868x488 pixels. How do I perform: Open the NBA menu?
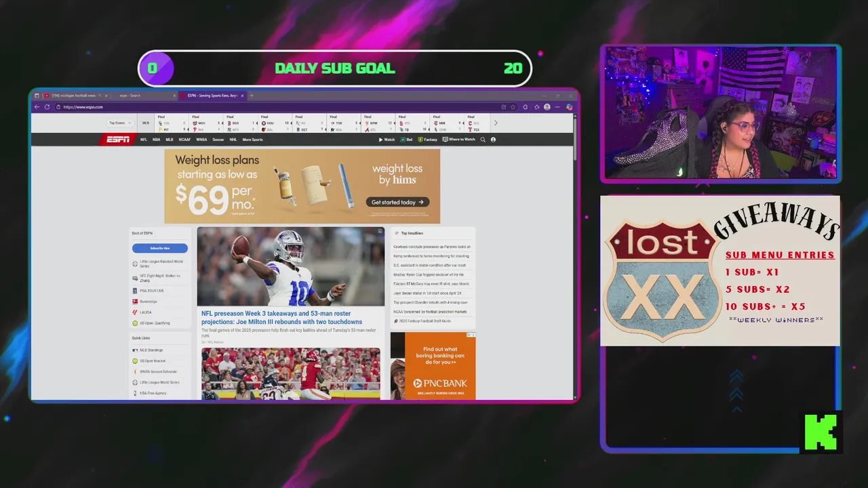[156, 140]
